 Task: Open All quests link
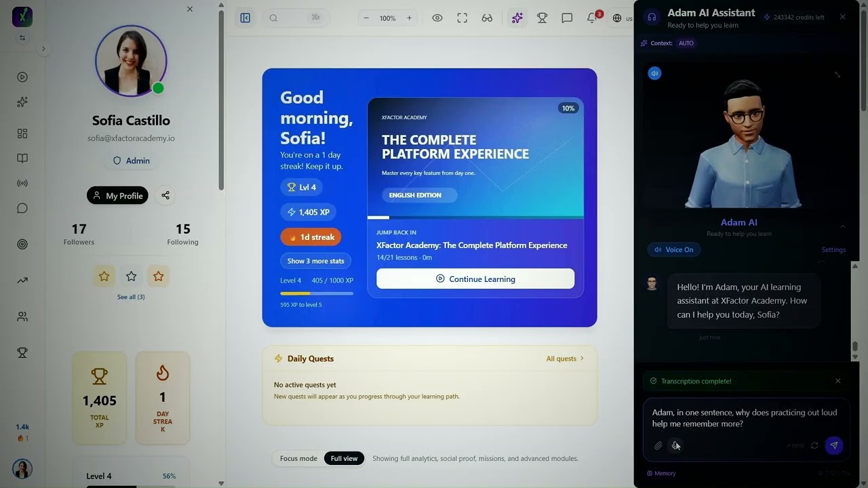565,359
